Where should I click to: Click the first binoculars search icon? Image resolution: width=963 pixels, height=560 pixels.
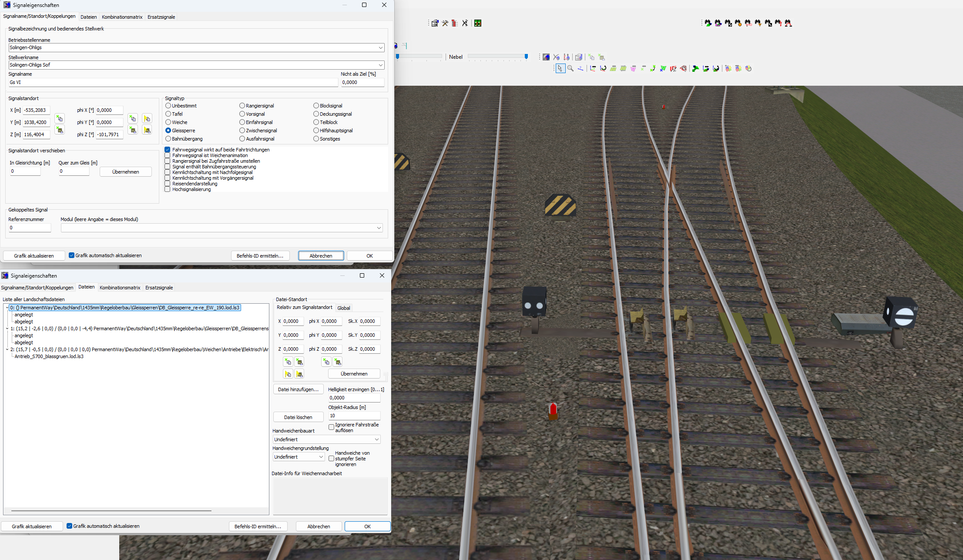point(708,23)
